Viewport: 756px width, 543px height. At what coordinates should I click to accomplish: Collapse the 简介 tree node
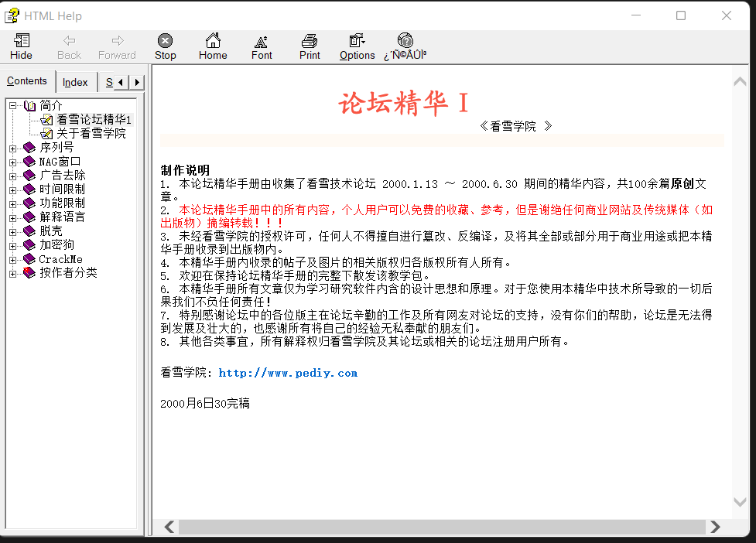(x=13, y=105)
